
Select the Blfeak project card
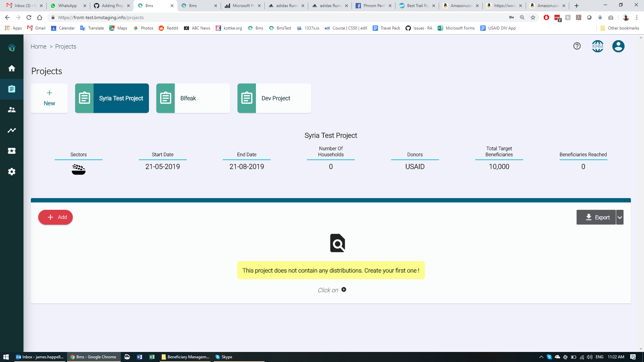pyautogui.click(x=193, y=98)
